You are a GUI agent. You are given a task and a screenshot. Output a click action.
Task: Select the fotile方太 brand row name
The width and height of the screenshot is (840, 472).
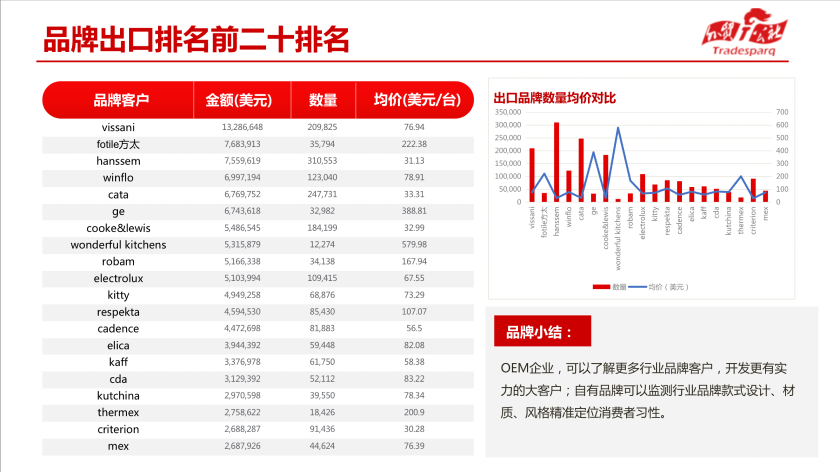(118, 144)
